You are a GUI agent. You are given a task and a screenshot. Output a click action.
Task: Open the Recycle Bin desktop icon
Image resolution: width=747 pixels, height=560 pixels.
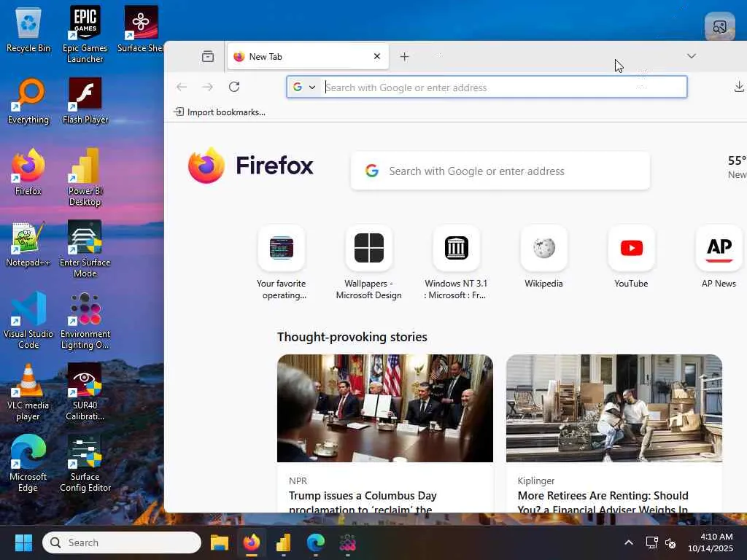tap(28, 29)
